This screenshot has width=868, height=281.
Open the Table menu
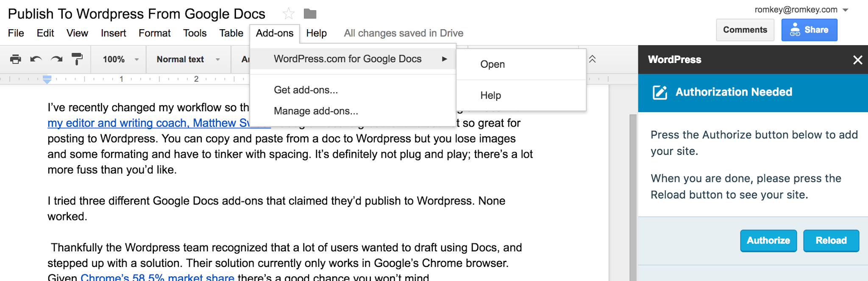(231, 33)
